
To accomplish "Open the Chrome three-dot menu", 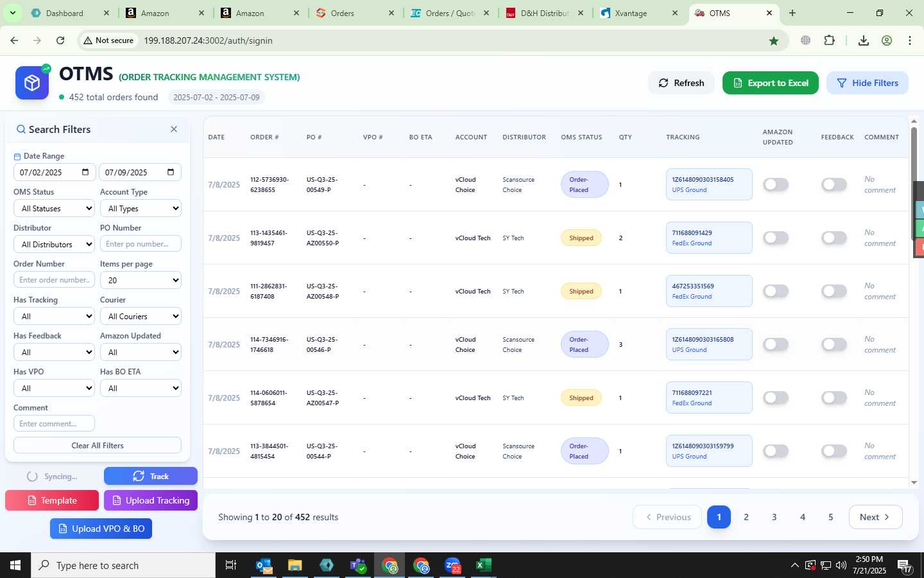I will pos(910,40).
